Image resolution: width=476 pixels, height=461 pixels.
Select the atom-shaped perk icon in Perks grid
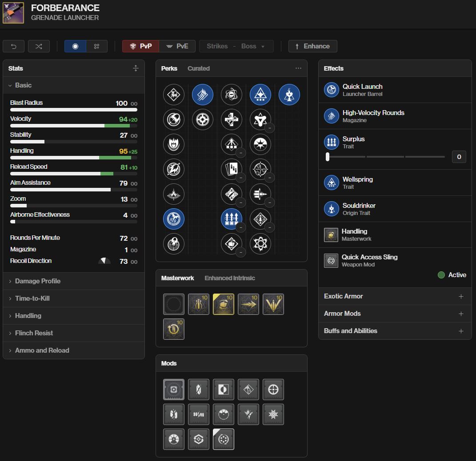point(231,95)
